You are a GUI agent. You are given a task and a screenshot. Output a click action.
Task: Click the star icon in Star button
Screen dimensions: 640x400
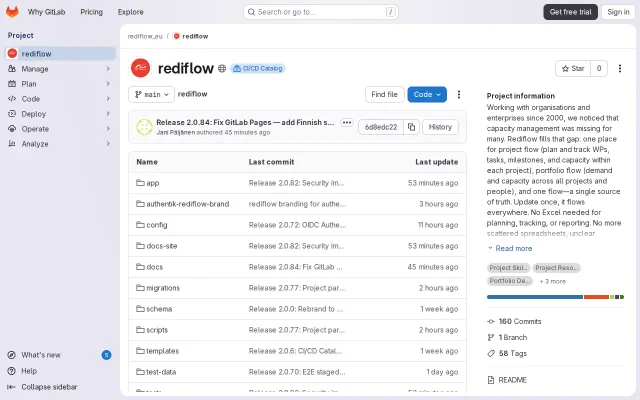pyautogui.click(x=565, y=69)
